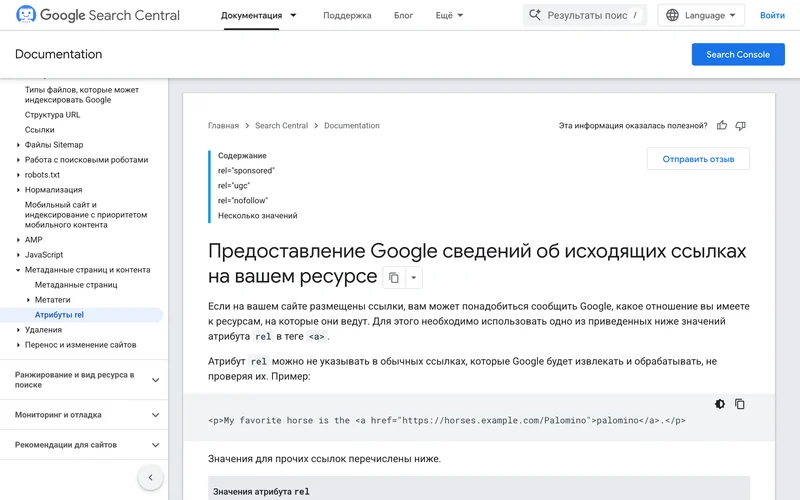Image resolution: width=800 pixels, height=500 pixels.
Task: Expand AMP tree section
Action: pyautogui.click(x=18, y=240)
